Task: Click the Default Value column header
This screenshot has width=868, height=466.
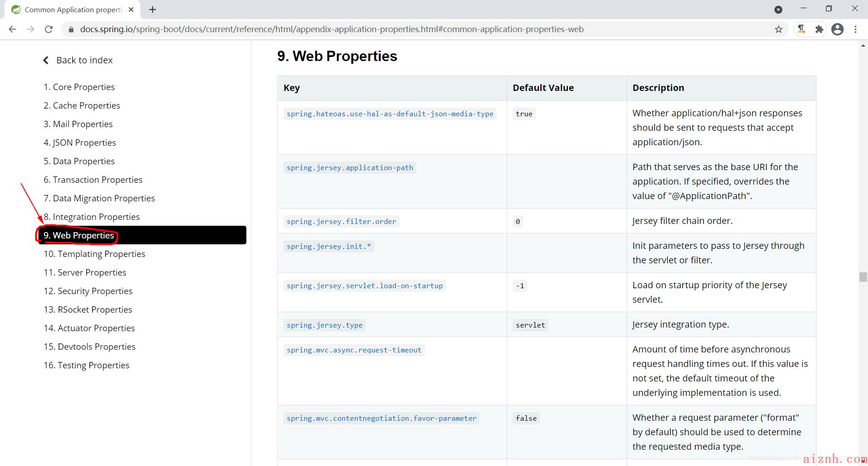Action: [543, 88]
